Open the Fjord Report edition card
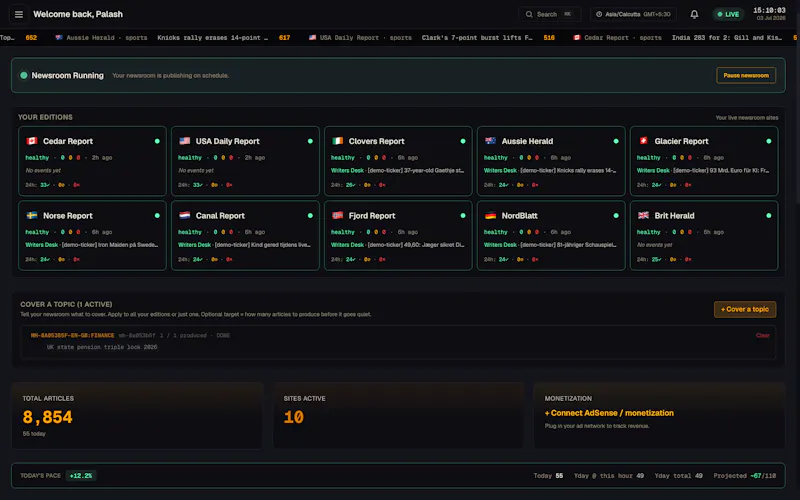This screenshot has height=500, width=800. pyautogui.click(x=398, y=236)
